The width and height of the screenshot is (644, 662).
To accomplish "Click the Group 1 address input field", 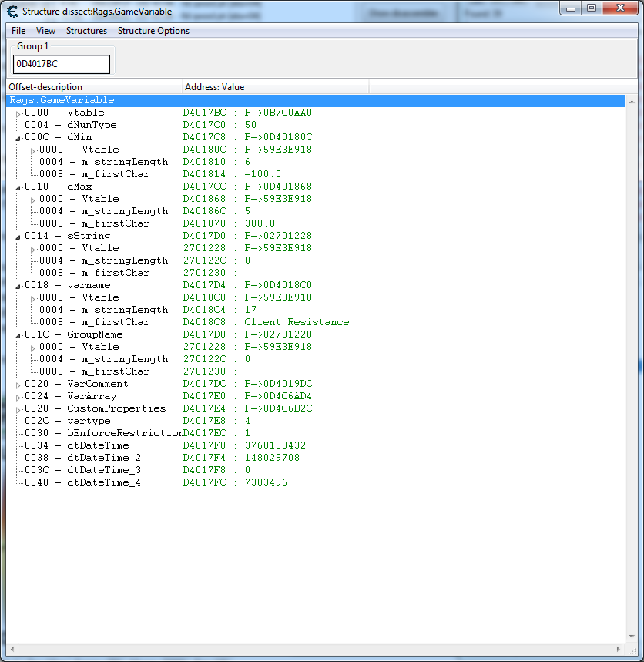I will 62,64.
